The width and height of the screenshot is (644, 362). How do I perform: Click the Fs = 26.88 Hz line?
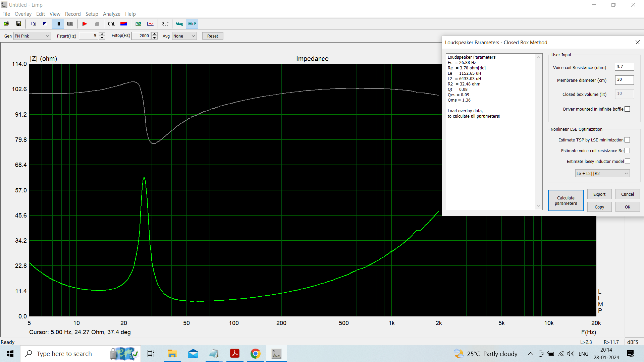tap(462, 63)
